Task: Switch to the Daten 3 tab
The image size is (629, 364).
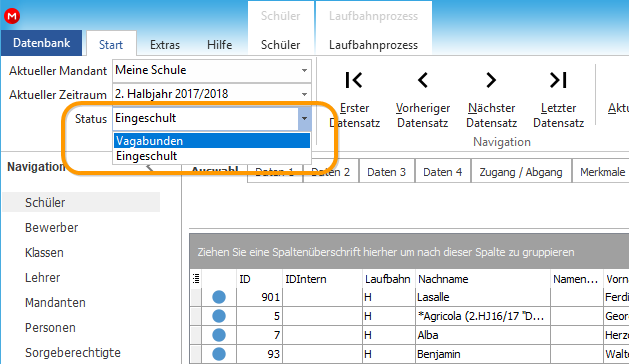Action: 386,172
